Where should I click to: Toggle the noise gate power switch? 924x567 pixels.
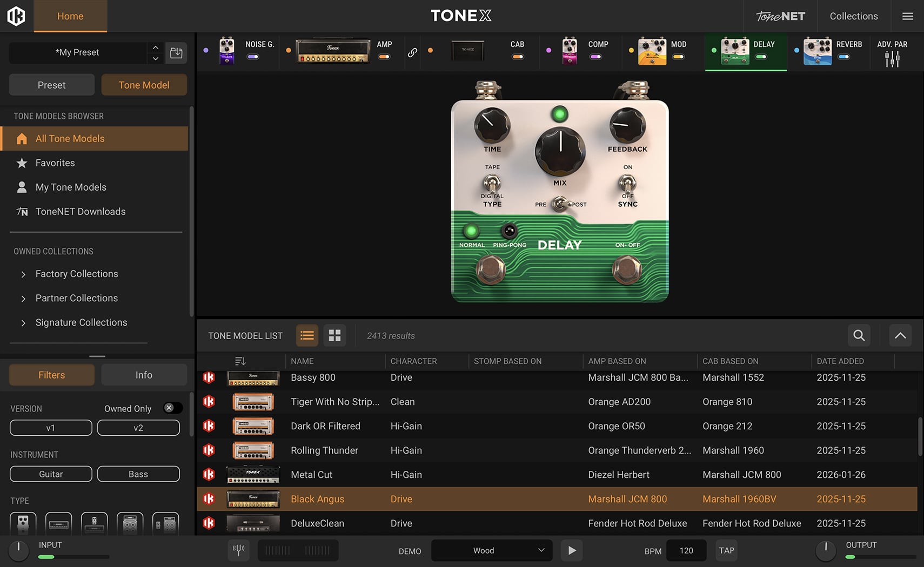pyautogui.click(x=252, y=57)
